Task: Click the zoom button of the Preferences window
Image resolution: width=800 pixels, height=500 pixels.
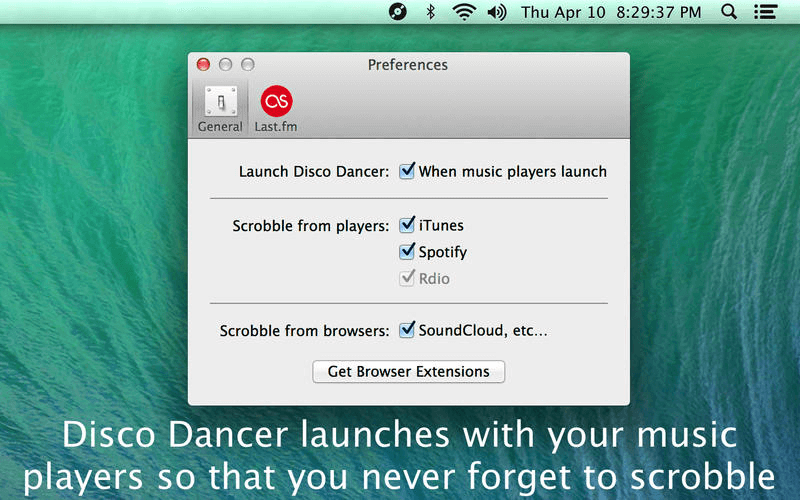Action: point(248,64)
